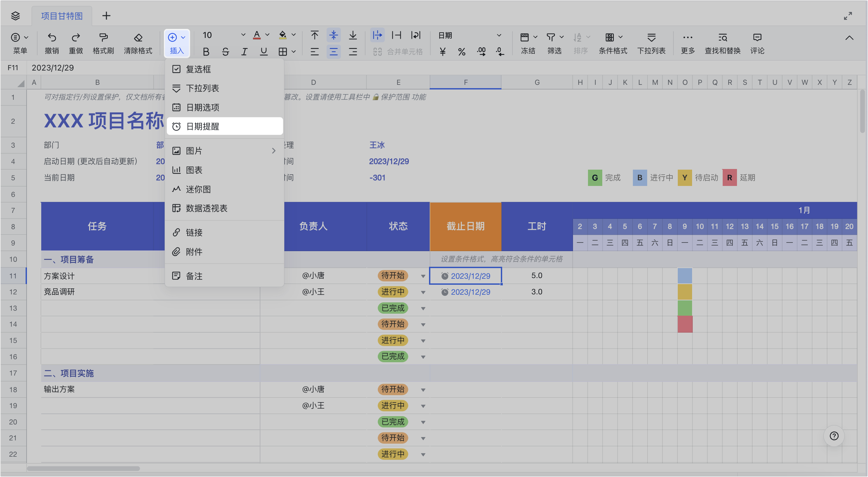Click the Conditional Format (条件格式) icon

click(x=613, y=42)
